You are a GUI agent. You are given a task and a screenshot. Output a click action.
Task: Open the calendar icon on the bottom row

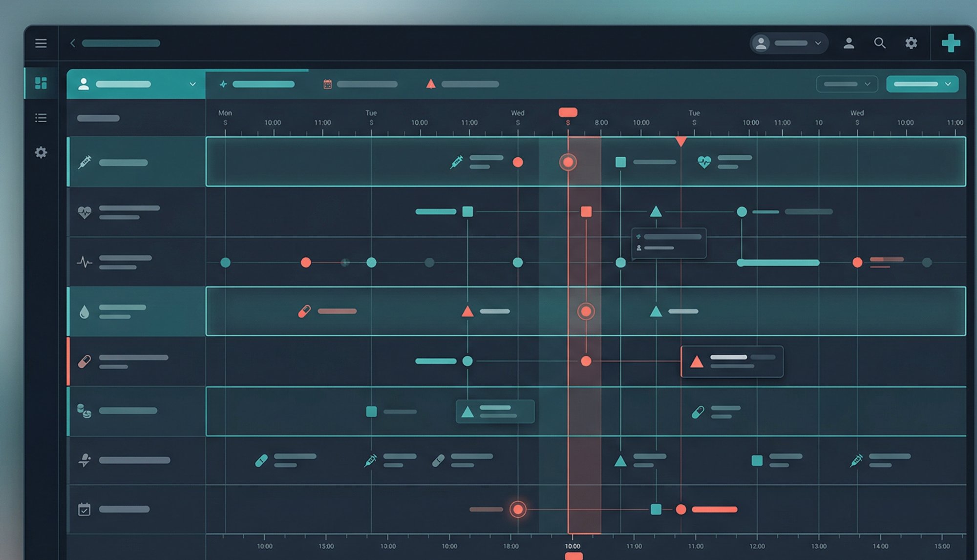[x=84, y=508]
